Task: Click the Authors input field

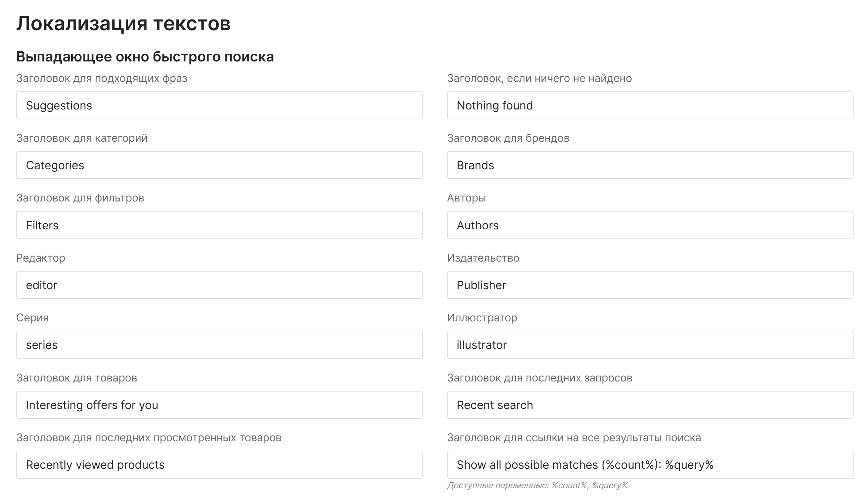Action: point(650,225)
